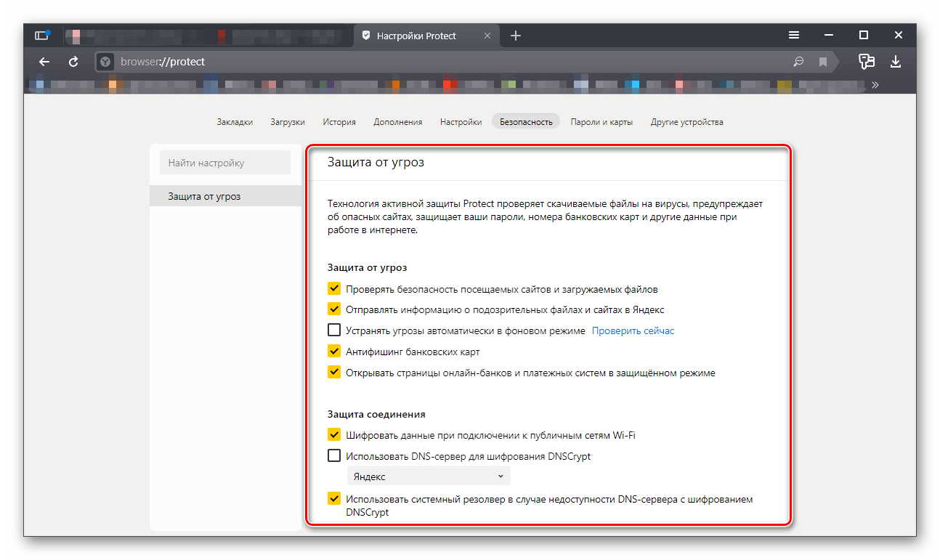Toggle Проверять безопасность посещаемых сайтов checkbox
The image size is (940, 560).
click(x=334, y=288)
